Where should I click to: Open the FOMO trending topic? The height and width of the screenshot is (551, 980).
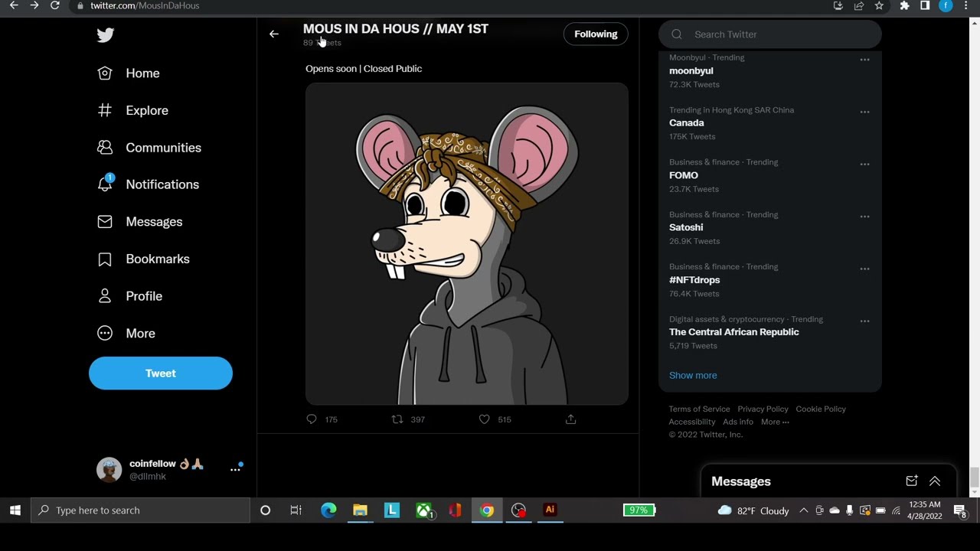pos(684,175)
